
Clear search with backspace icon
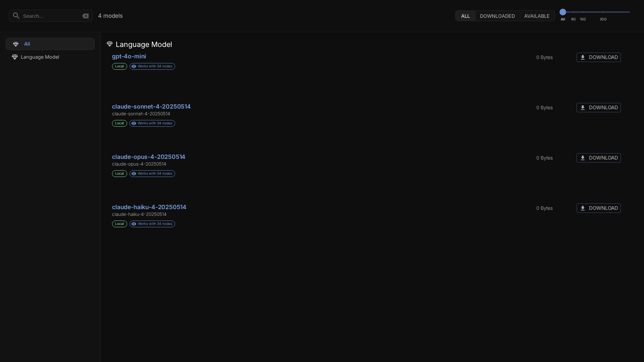(x=86, y=16)
